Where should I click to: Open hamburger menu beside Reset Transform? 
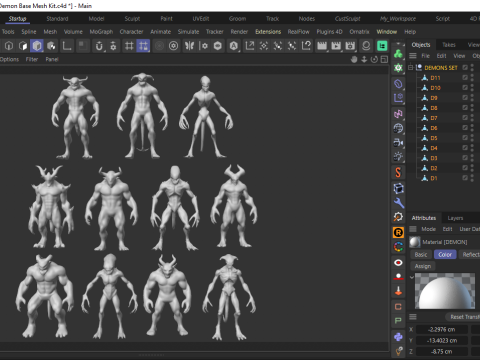click(x=413, y=317)
